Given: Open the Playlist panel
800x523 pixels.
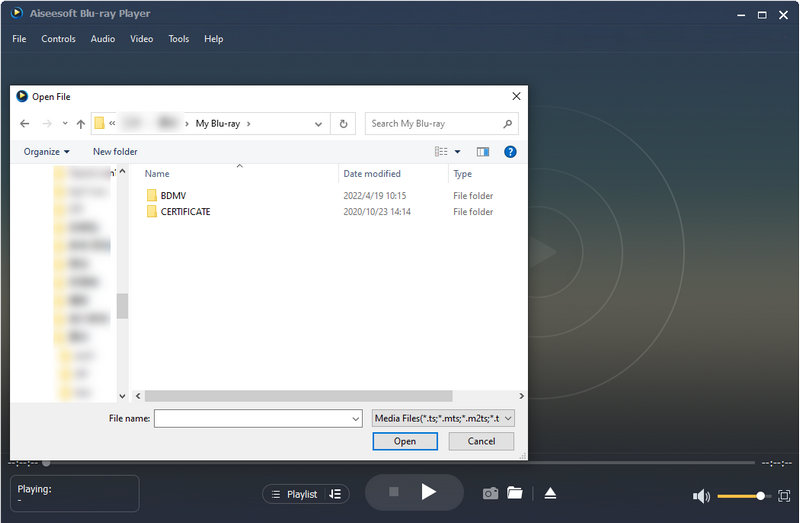Looking at the screenshot, I should [294, 494].
